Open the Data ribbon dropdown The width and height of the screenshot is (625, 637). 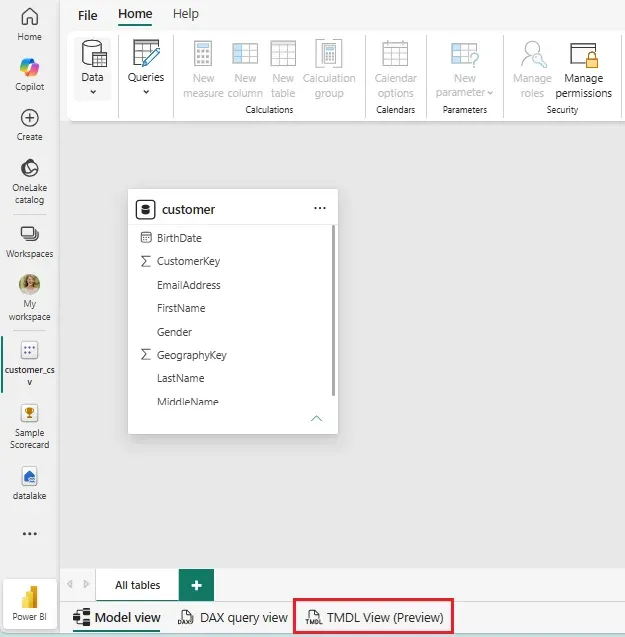[x=93, y=68]
